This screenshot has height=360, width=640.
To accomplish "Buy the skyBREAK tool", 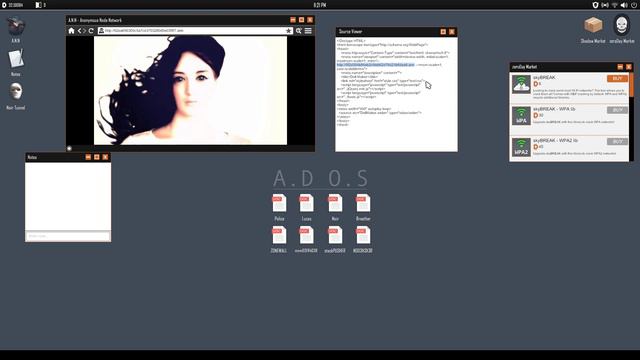I will 617,78.
